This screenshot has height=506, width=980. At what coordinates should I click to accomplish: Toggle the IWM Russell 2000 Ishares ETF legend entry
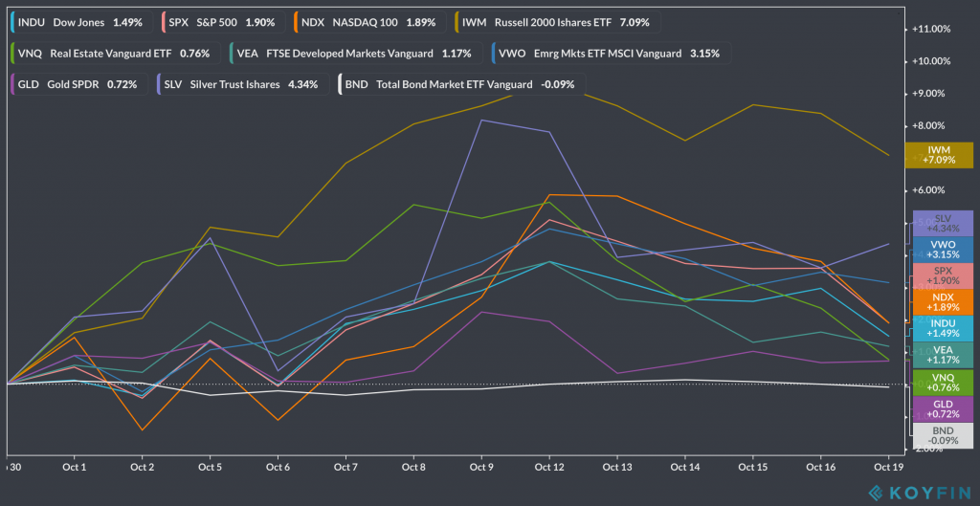click(555, 21)
